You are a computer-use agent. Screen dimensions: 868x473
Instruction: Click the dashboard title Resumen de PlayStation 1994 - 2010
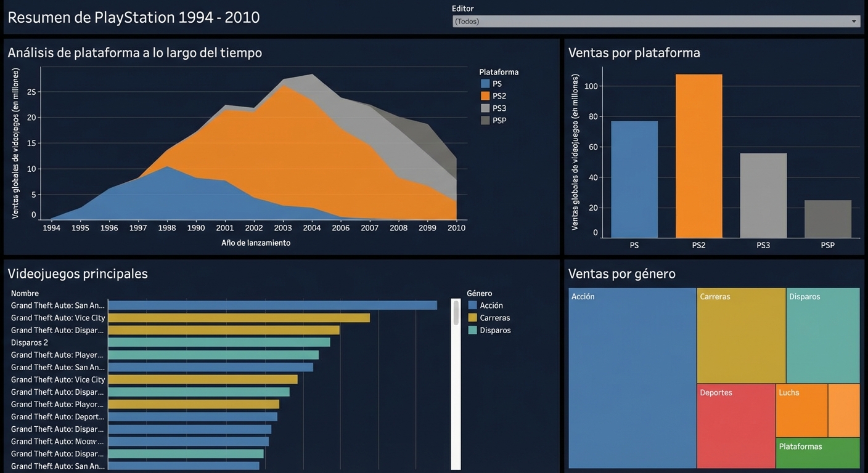tap(134, 17)
